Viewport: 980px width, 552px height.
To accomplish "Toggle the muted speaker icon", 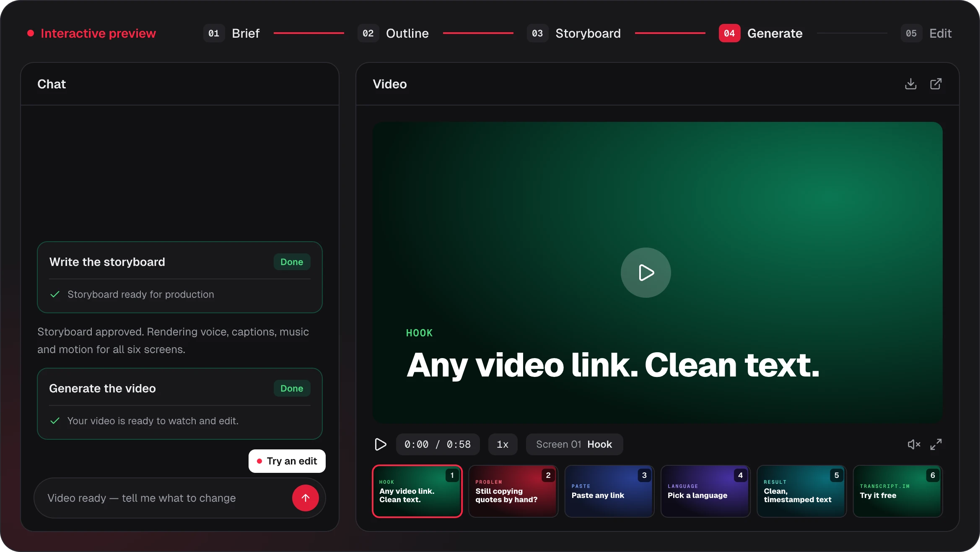I will pyautogui.click(x=914, y=444).
